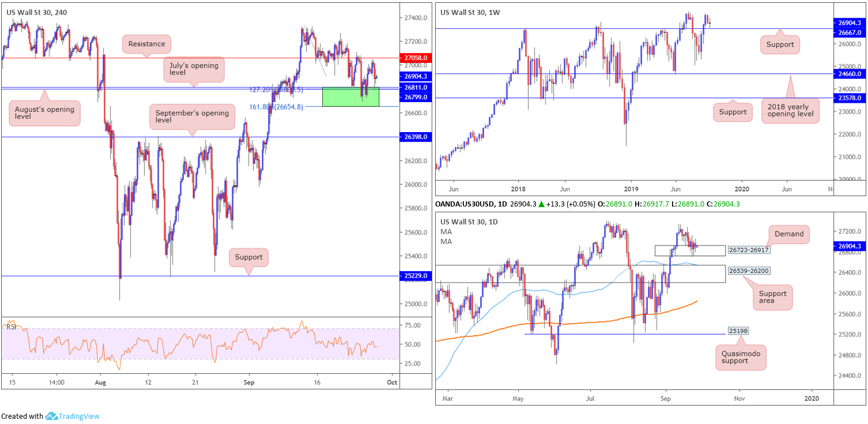The height and width of the screenshot is (424, 868).
Task: Click the Demand callout on daily chart
Action: point(789,234)
